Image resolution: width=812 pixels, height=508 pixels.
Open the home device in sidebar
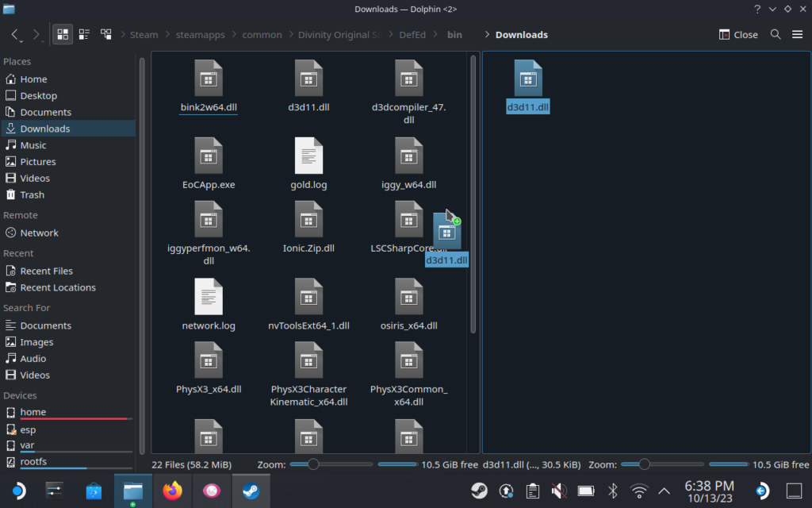68,413
